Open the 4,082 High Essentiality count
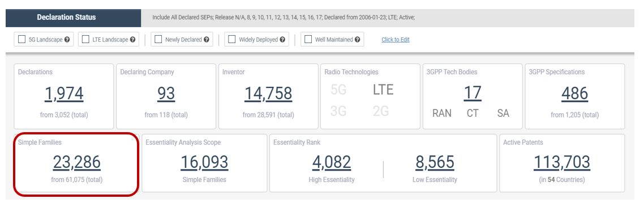 [x=332, y=163]
